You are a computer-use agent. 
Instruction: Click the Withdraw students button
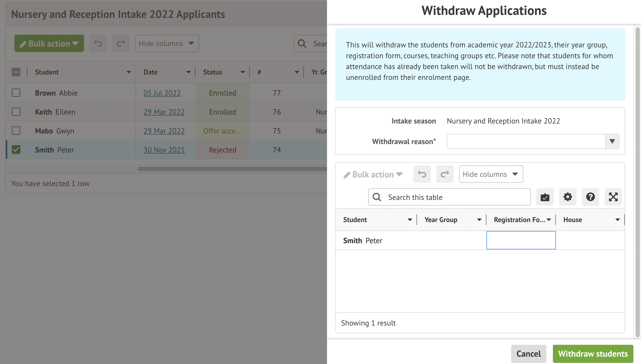[593, 354]
